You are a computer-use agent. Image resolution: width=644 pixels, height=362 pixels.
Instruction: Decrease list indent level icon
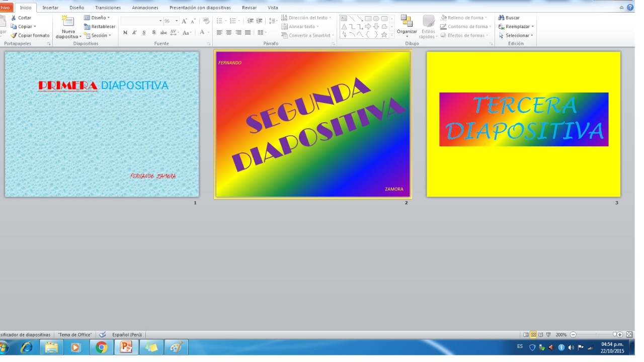(251, 21)
